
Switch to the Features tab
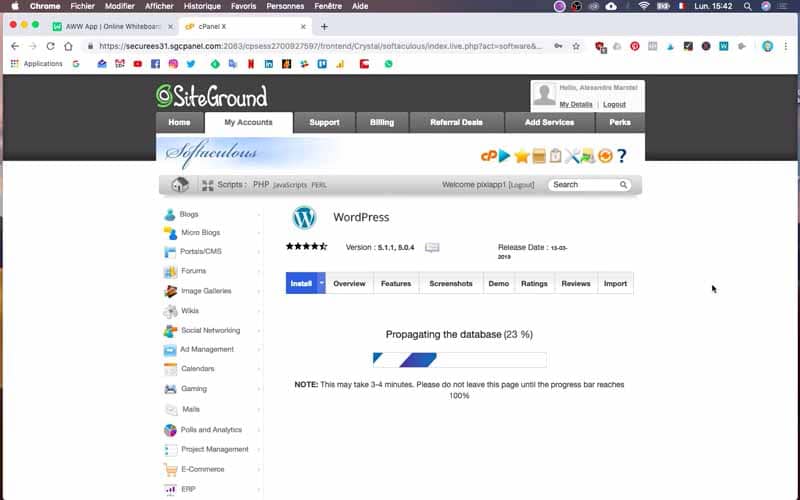(396, 283)
